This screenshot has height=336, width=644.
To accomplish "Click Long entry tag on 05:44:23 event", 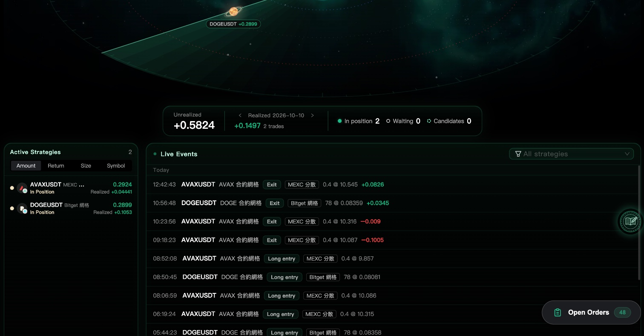I will 285,333.
